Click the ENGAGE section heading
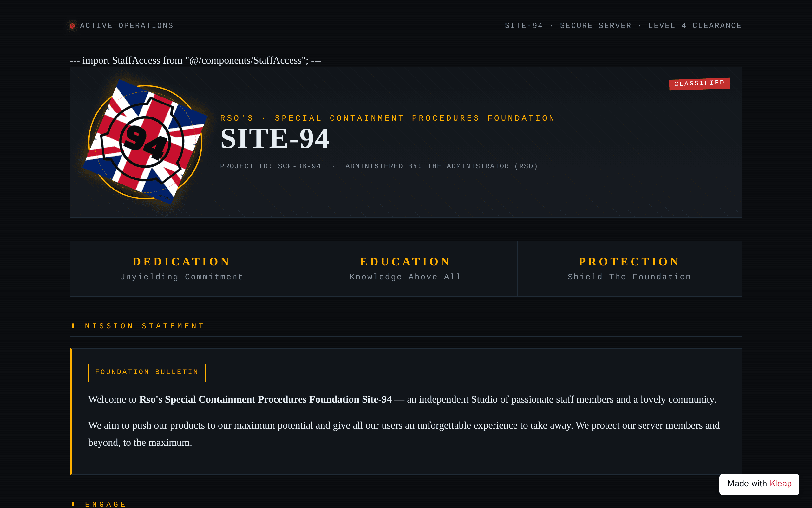This screenshot has height=508, width=812. (x=105, y=504)
